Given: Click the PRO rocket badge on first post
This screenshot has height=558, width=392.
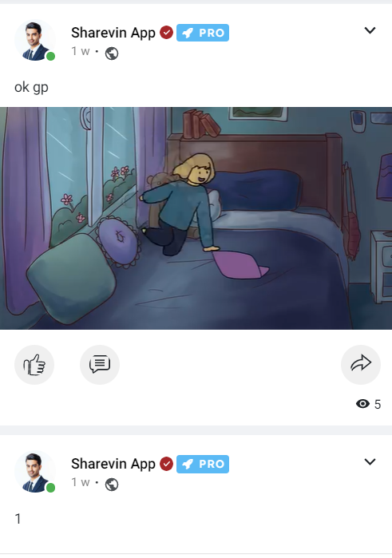Looking at the screenshot, I should (203, 33).
